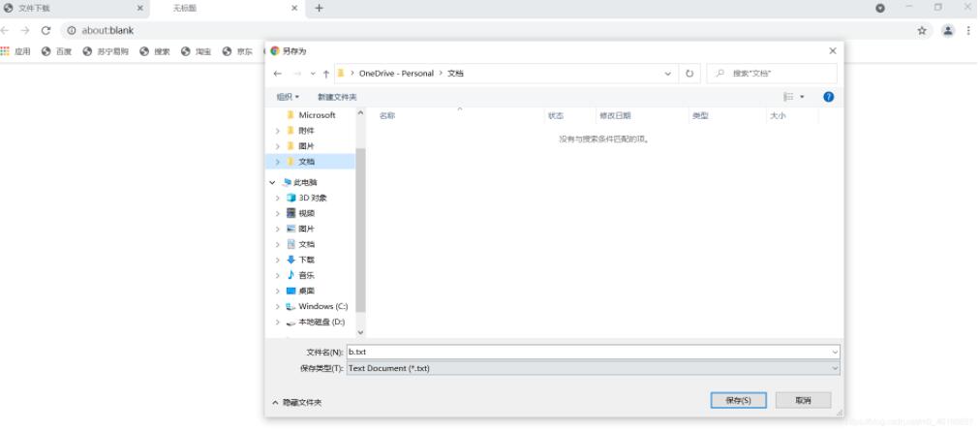
Task: Open Chrome's three-dot menu
Action: click(x=969, y=30)
